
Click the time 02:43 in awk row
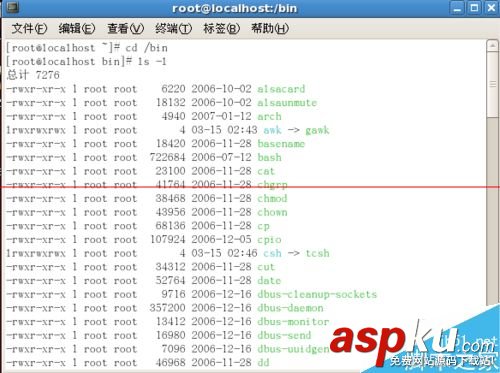[242, 130]
